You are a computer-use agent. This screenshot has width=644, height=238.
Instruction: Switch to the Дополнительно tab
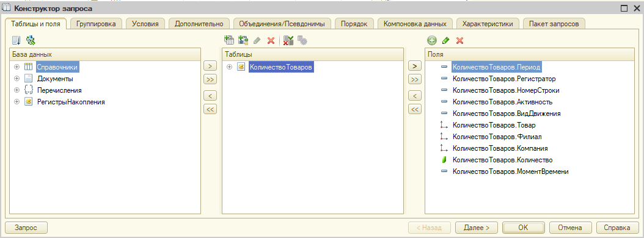[199, 24]
